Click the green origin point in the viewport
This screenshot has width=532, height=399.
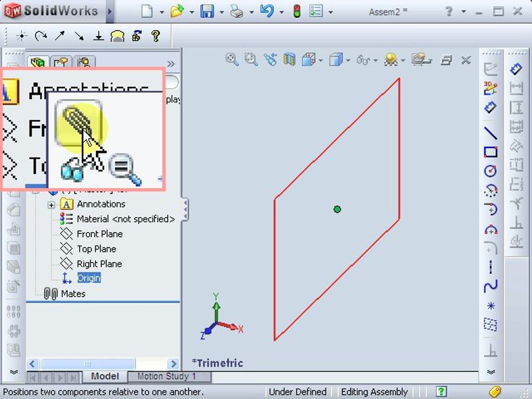337,209
